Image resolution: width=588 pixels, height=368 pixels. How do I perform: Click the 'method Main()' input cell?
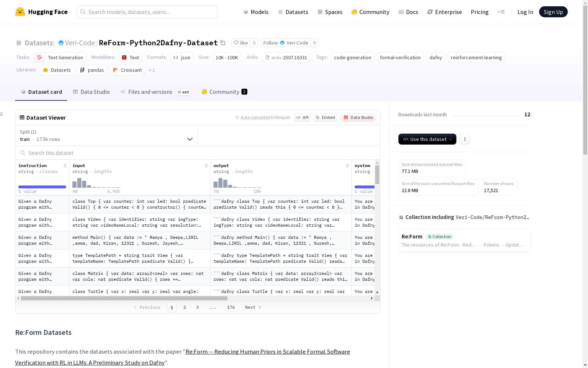pyautogui.click(x=140, y=240)
